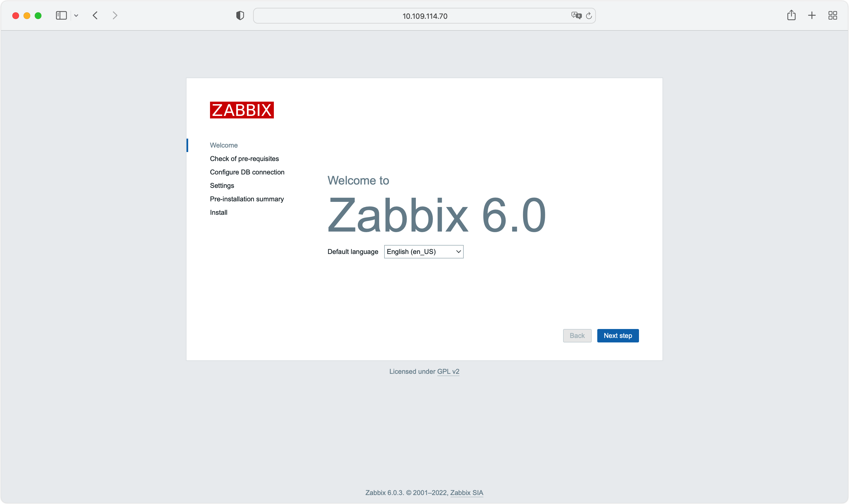Select the Configure DB connection step
Screen dimensions: 849x504
[x=247, y=172]
